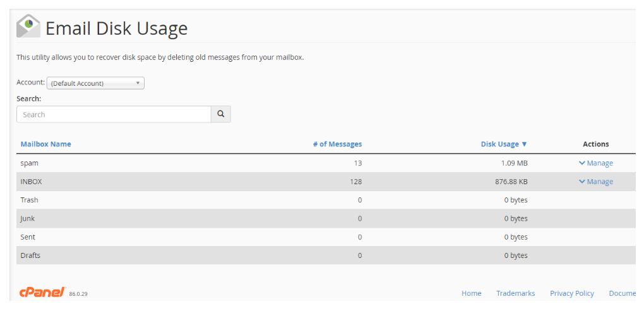Click the Drafts row message count 0
This screenshot has width=644, height=316.
click(360, 255)
